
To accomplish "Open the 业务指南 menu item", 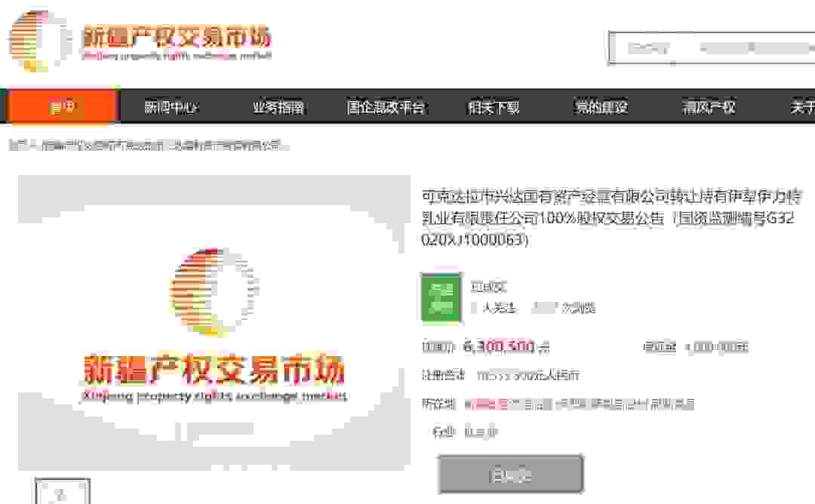I will (x=278, y=107).
